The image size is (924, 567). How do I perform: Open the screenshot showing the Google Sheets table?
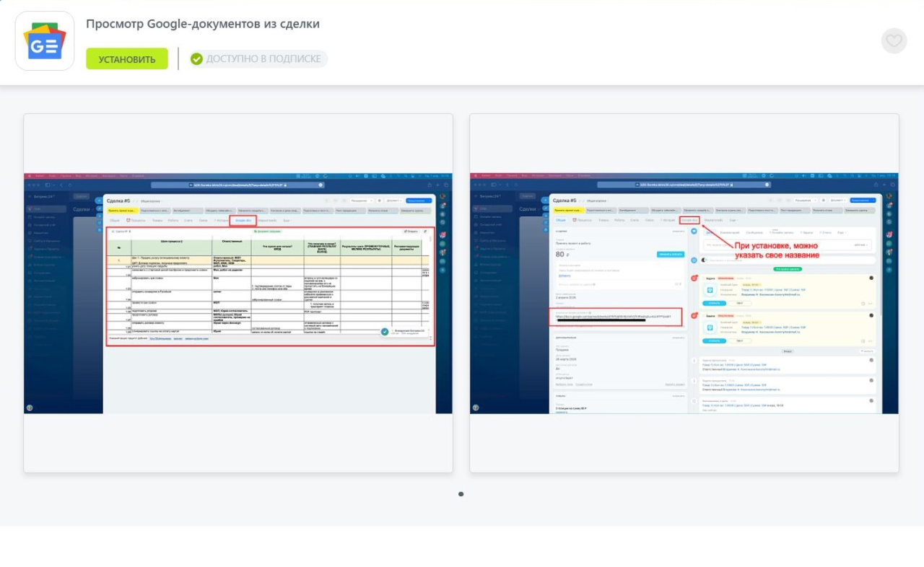pos(238,293)
